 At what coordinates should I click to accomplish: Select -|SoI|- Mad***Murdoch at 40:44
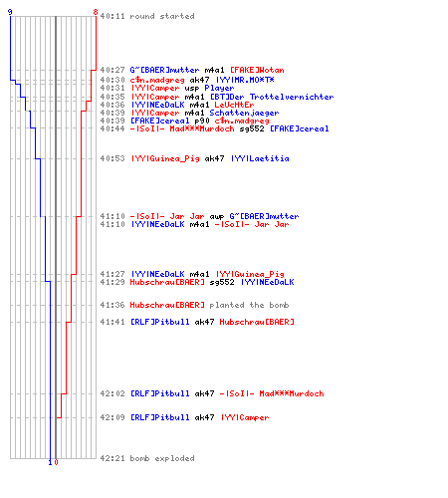pyautogui.click(x=182, y=128)
